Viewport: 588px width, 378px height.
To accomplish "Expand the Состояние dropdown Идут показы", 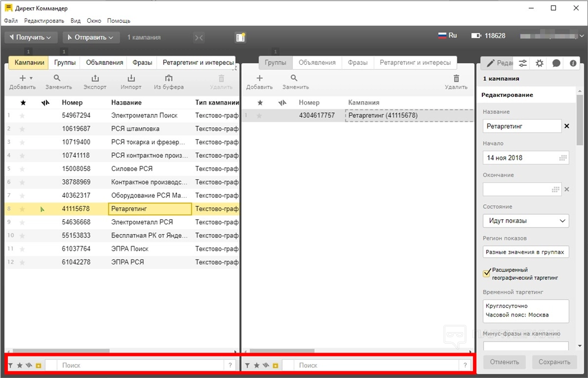I will 525,221.
